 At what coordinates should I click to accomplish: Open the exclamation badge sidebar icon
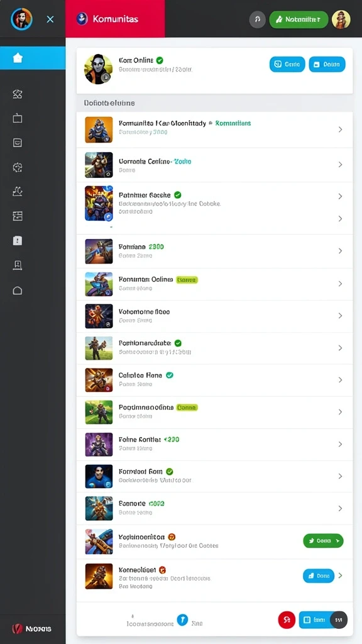[x=17, y=240]
